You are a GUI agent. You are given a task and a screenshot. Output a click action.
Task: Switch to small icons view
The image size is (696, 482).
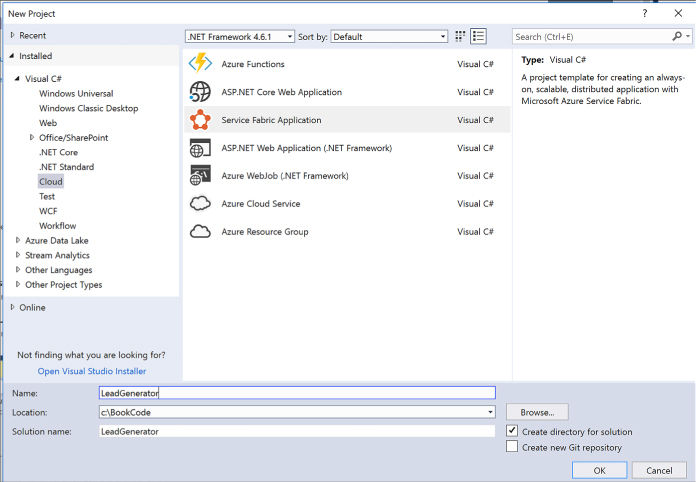[x=460, y=36]
